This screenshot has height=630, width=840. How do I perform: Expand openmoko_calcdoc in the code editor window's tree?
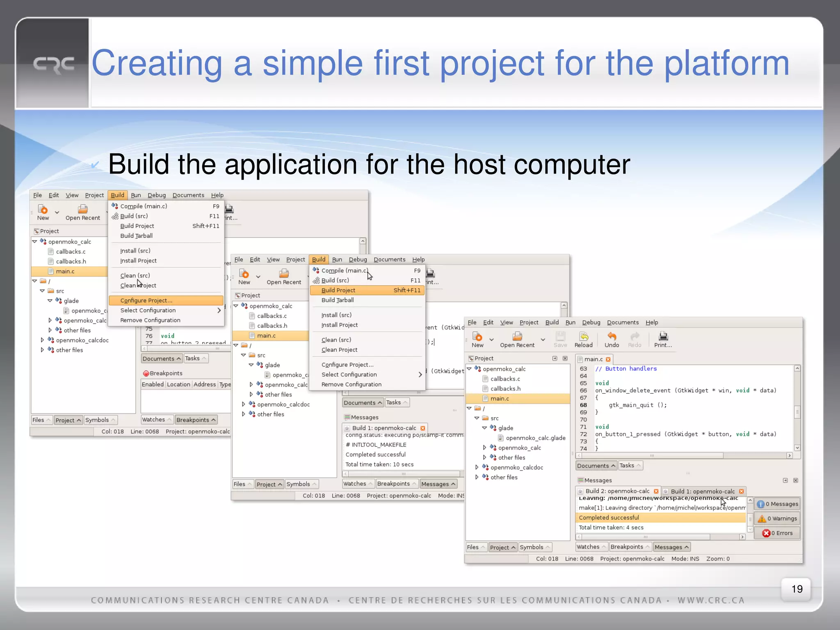tap(477, 467)
